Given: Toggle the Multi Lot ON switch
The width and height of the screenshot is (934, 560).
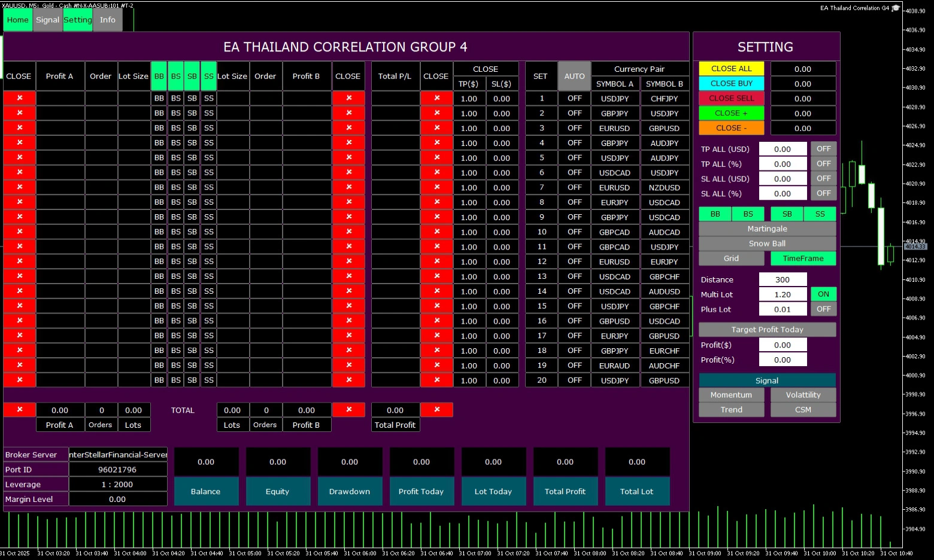Looking at the screenshot, I should 823,294.
